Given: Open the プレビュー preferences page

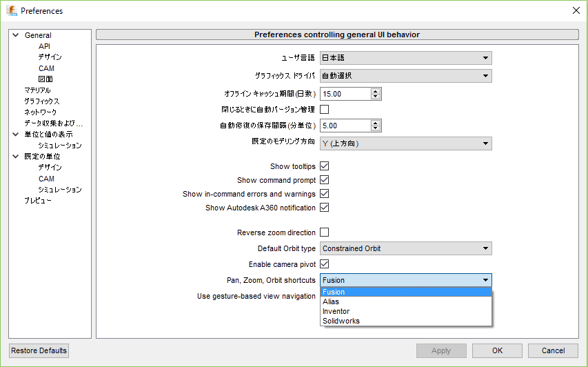Looking at the screenshot, I should pyautogui.click(x=38, y=200).
